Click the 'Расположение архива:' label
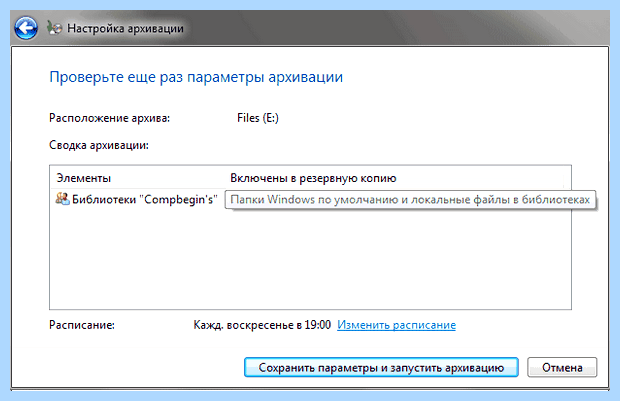Viewport: 620px width, 401px height. (110, 118)
